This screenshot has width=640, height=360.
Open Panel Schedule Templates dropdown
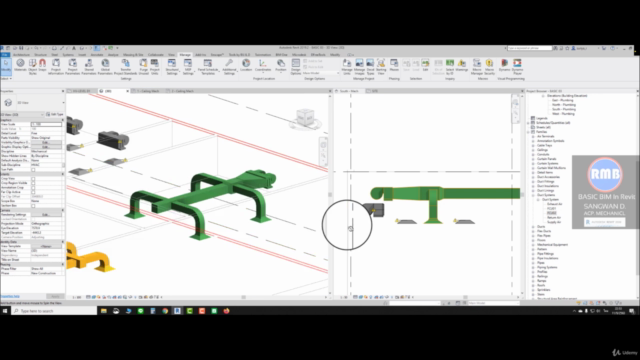click(x=208, y=67)
